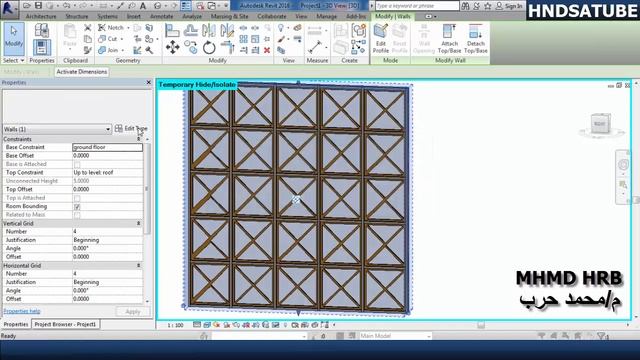Open the Properties help link
640x360 pixels.
point(22,311)
